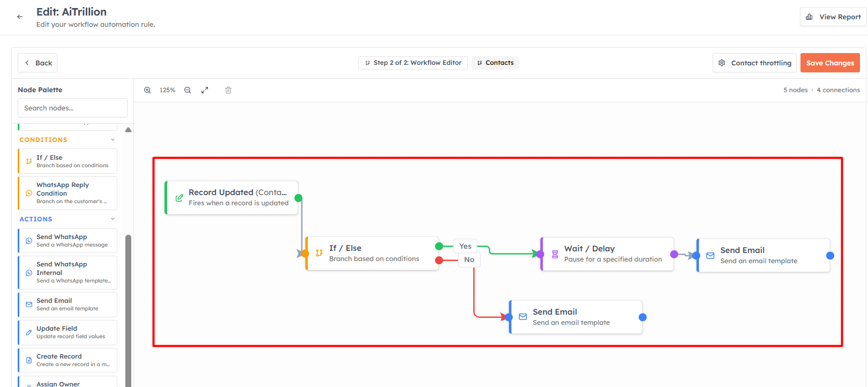Click the Node Palette scrollbar thumb
This screenshot has width=868, height=387.
pos(128,310)
